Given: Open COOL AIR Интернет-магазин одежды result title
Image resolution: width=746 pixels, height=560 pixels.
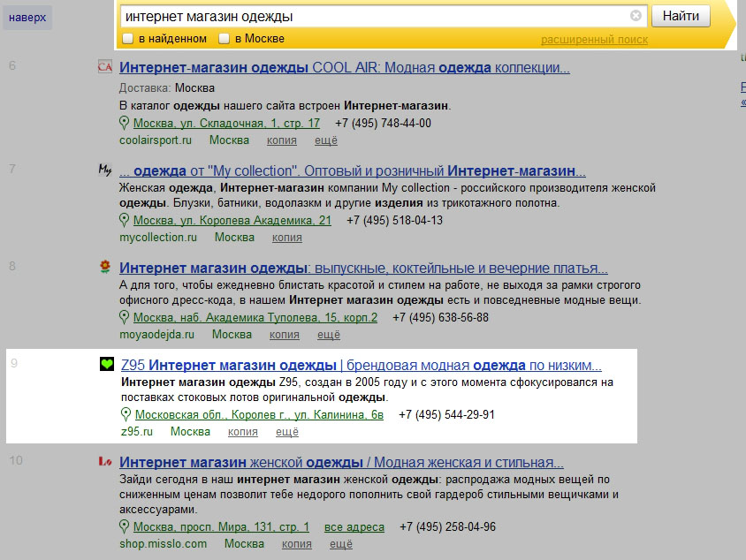Looking at the screenshot, I should coord(345,67).
